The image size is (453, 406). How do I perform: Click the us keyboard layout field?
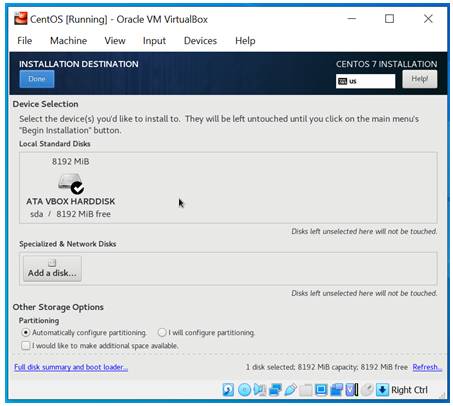pos(365,81)
